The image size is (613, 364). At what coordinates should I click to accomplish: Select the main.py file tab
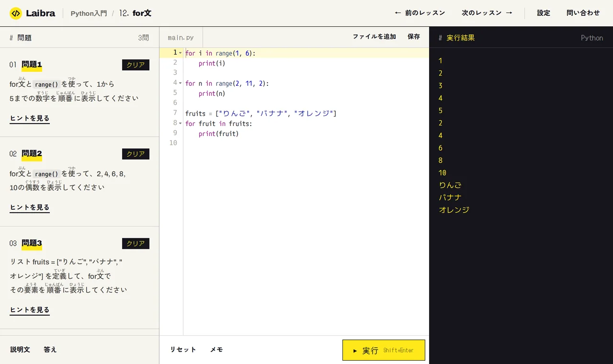point(181,37)
